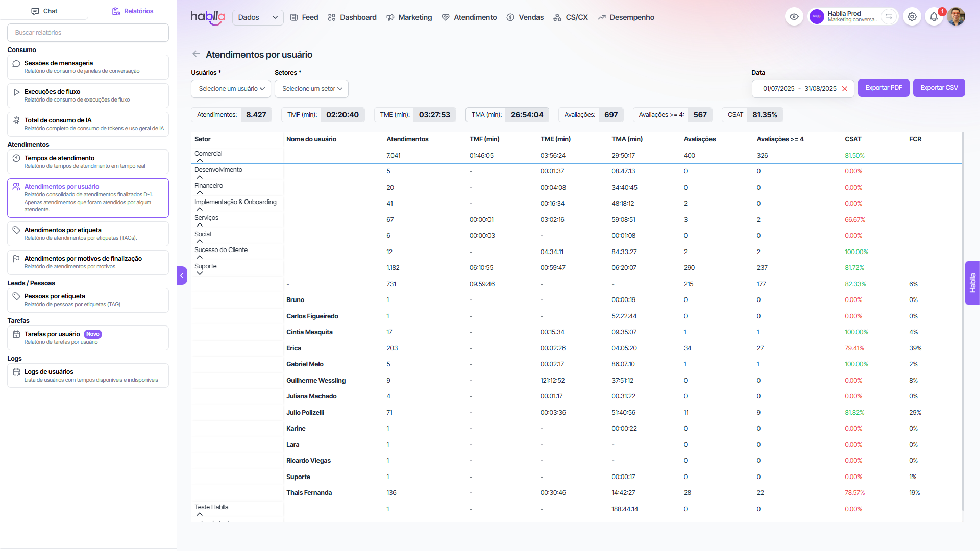This screenshot has width=980, height=551.
Task: Open the Selecione um setor dropdown
Action: (x=311, y=89)
